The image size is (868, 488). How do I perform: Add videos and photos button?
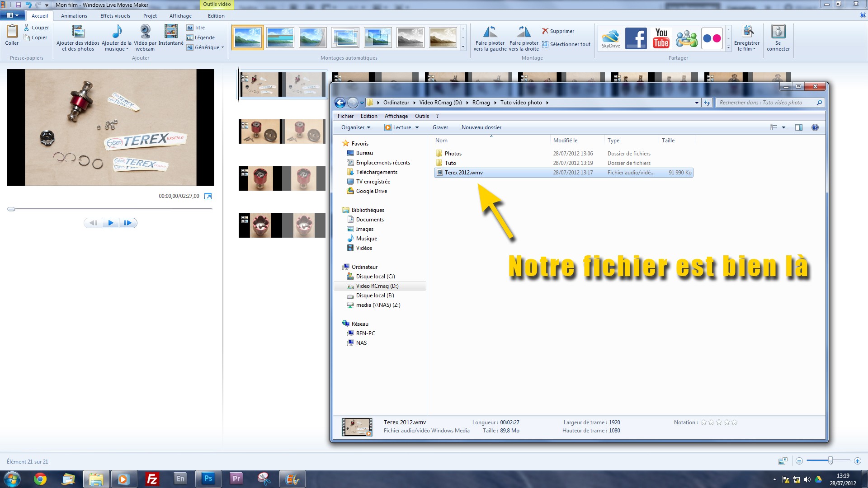(78, 38)
